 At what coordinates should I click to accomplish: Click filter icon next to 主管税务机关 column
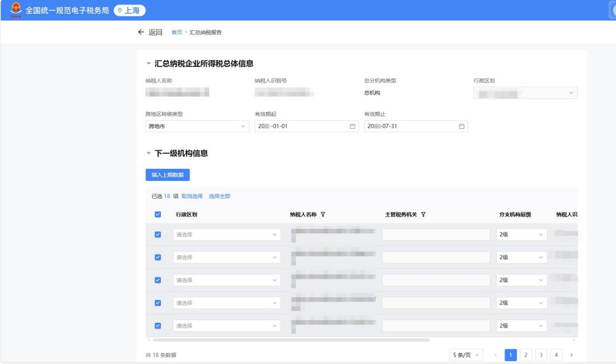(x=423, y=215)
